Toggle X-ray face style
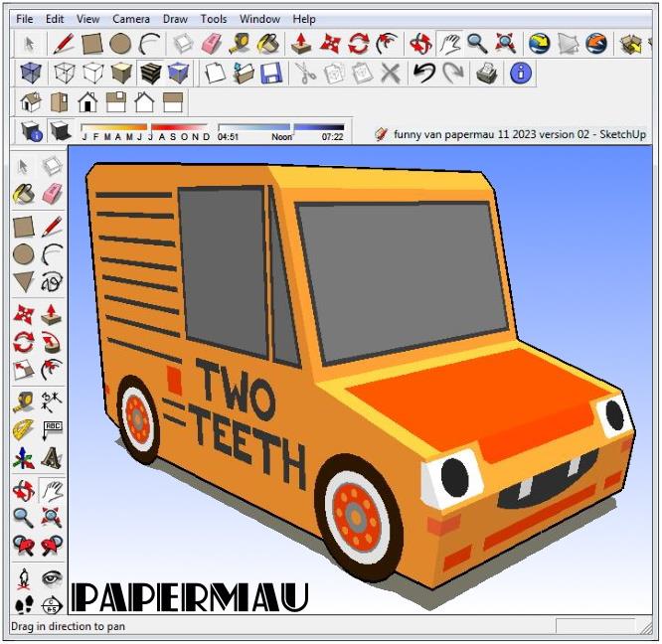 tap(33, 73)
